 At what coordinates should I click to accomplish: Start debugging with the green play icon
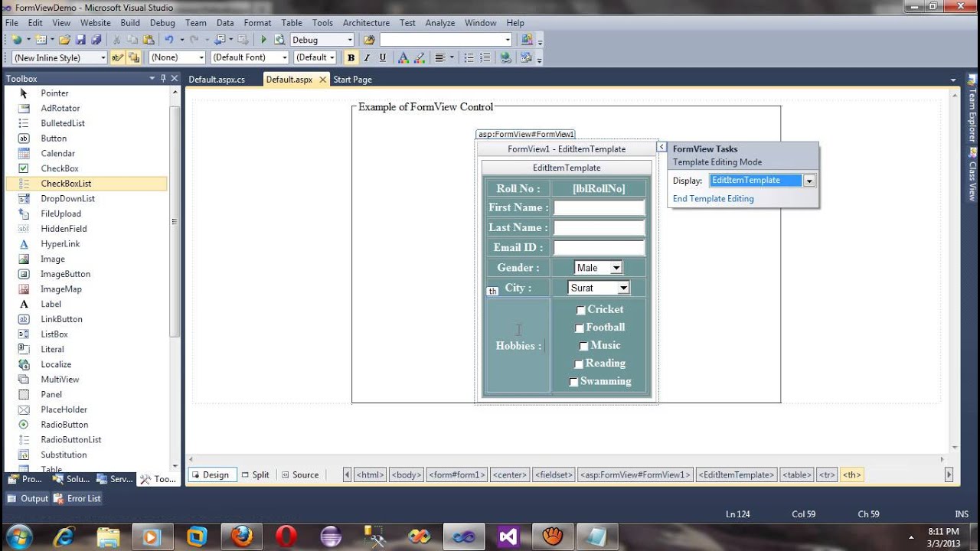coord(263,40)
